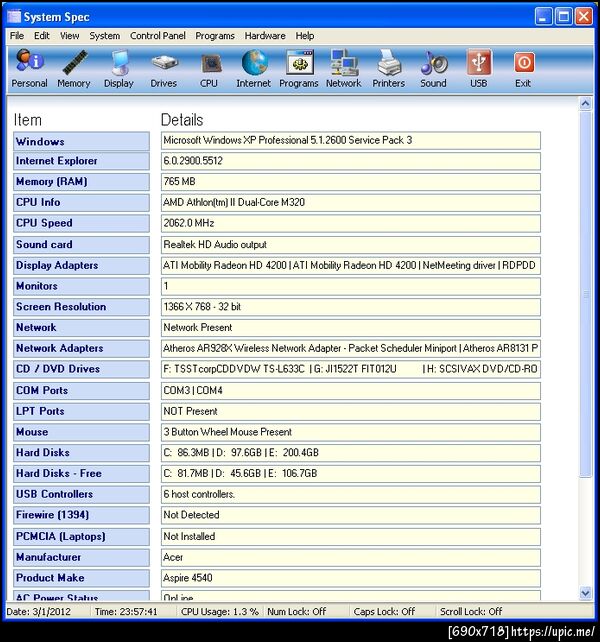Click the vertical scrollbar thumb
Screen dimensions: 600x642
(585, 294)
